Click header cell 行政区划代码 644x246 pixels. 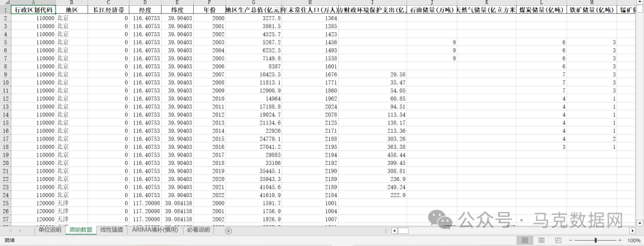[33, 10]
